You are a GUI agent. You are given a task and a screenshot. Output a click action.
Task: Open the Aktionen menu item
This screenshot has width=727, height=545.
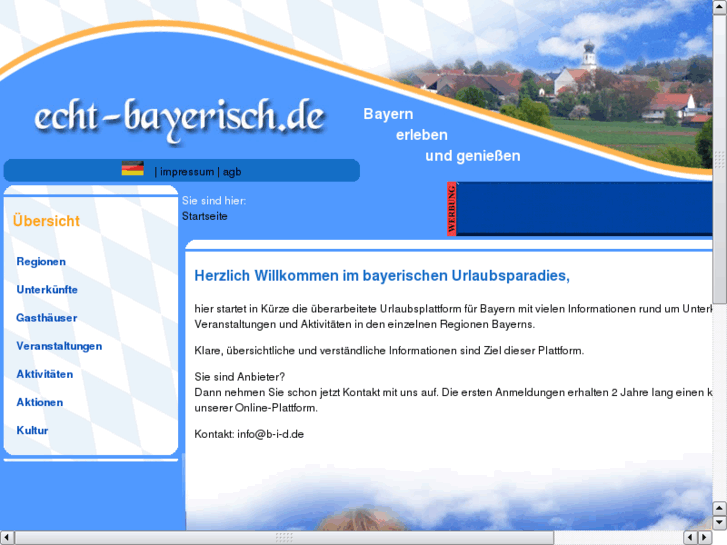(39, 403)
